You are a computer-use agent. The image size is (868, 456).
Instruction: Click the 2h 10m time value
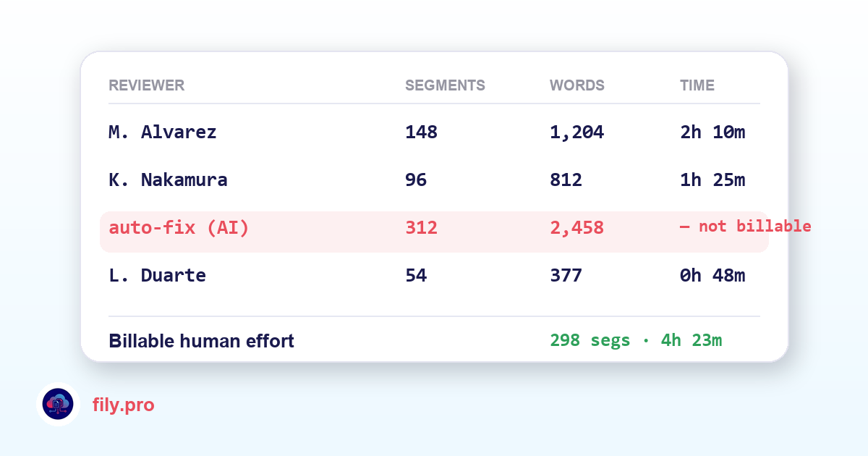pos(712,132)
